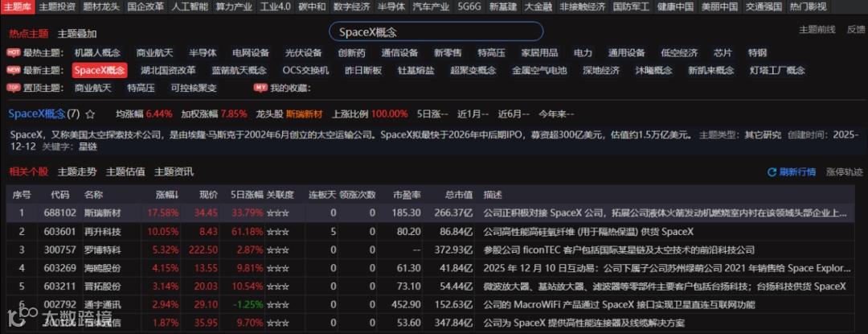Select stock name 晋拓股份
This screenshot has height=334, width=868.
[102, 287]
